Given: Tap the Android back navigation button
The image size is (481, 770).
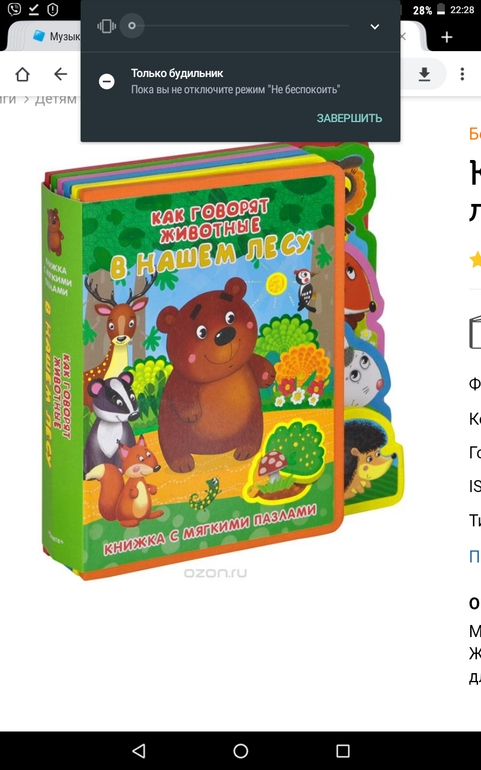Looking at the screenshot, I should tap(139, 750).
